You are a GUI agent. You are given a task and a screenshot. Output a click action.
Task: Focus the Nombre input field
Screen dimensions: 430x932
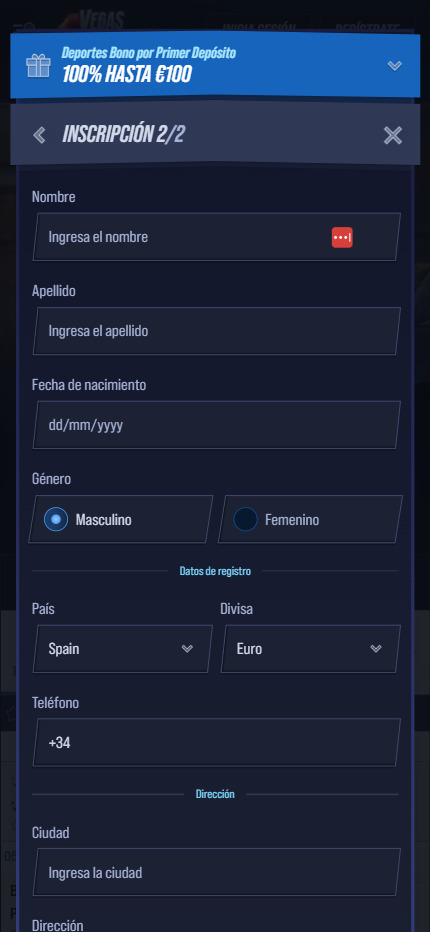coord(216,237)
